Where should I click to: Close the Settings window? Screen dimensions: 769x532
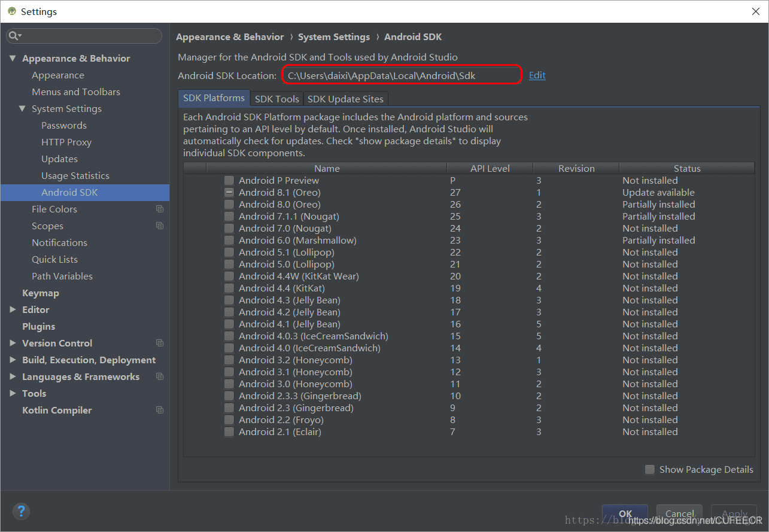tap(755, 11)
